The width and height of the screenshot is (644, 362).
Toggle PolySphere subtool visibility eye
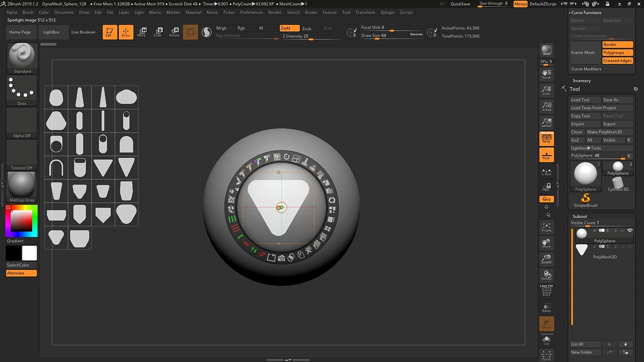click(x=630, y=230)
